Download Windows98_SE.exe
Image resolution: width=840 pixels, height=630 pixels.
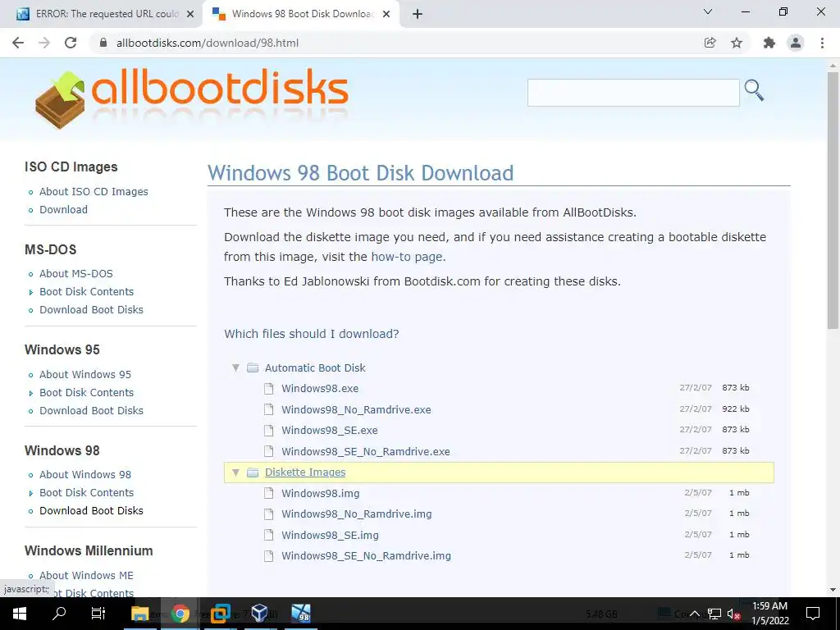point(330,430)
